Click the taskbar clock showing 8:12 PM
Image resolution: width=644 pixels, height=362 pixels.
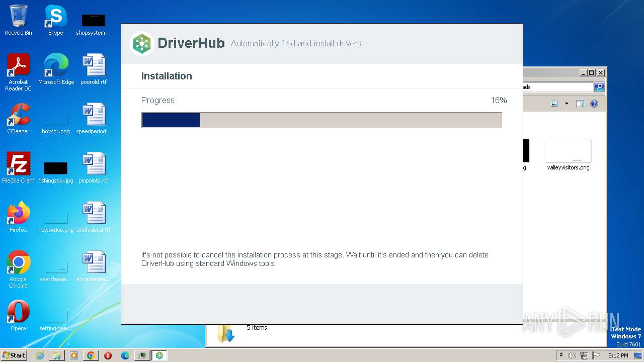click(x=618, y=355)
